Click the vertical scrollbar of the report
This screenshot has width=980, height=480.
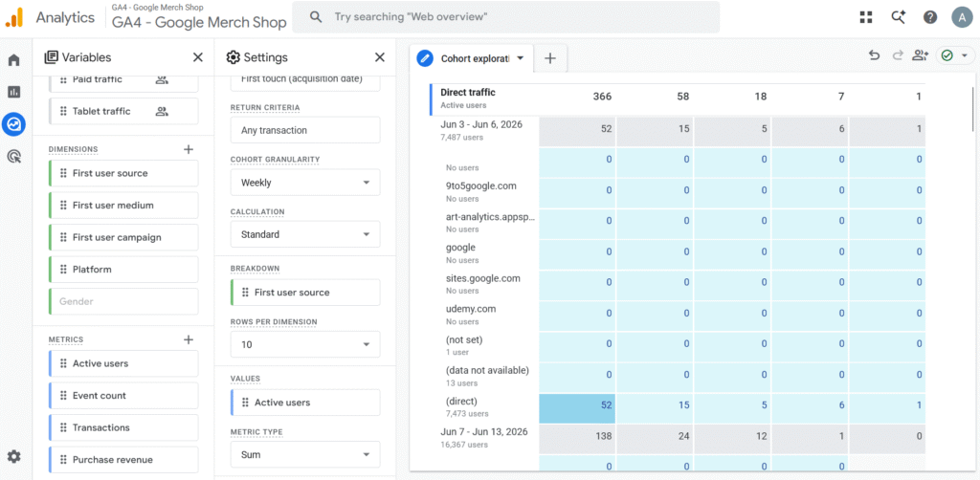972,109
